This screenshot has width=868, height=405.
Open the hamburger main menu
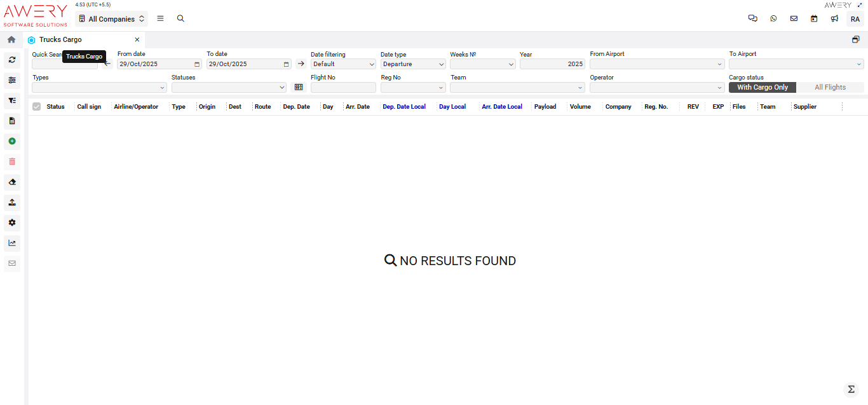pos(160,18)
